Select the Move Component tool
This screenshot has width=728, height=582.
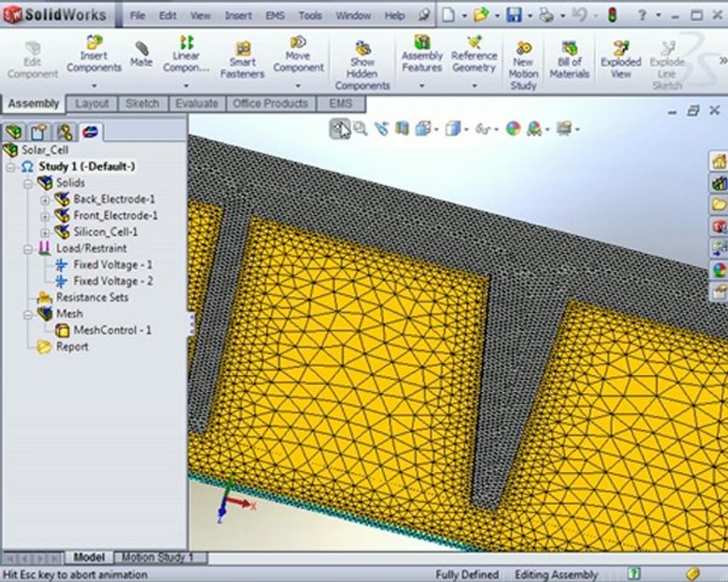pyautogui.click(x=298, y=54)
